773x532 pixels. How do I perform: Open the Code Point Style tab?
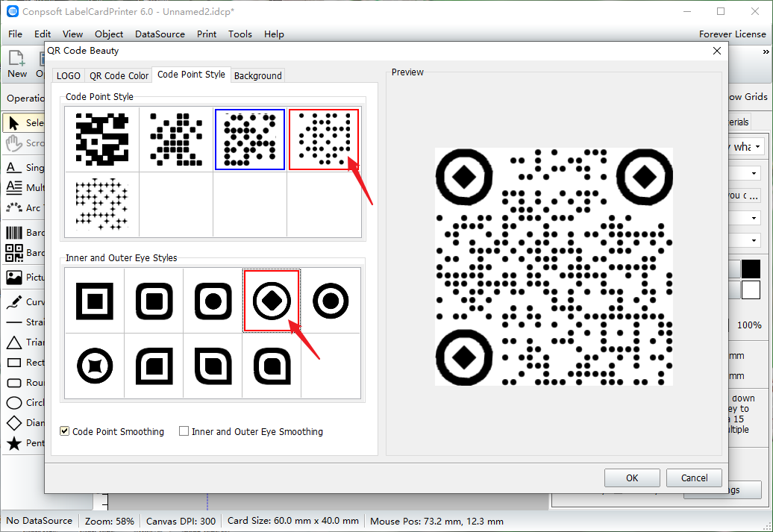[191, 75]
